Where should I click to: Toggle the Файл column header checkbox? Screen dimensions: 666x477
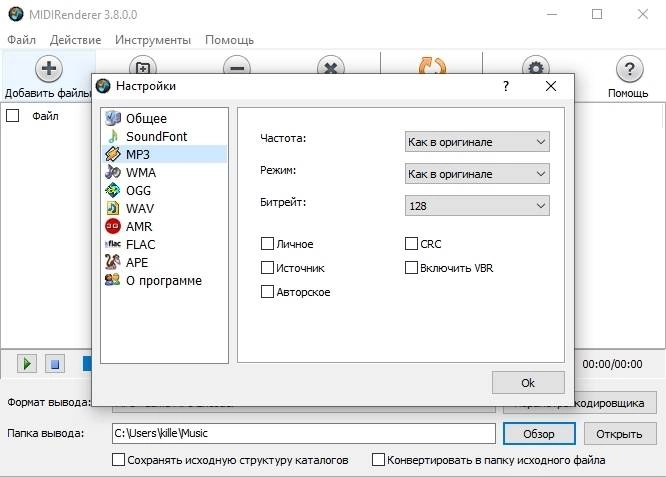click(13, 116)
